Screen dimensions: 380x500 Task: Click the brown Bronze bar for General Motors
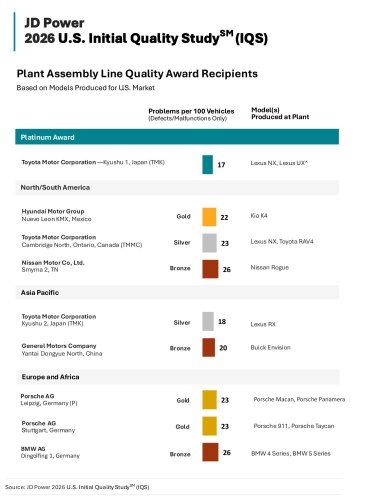pos(209,348)
